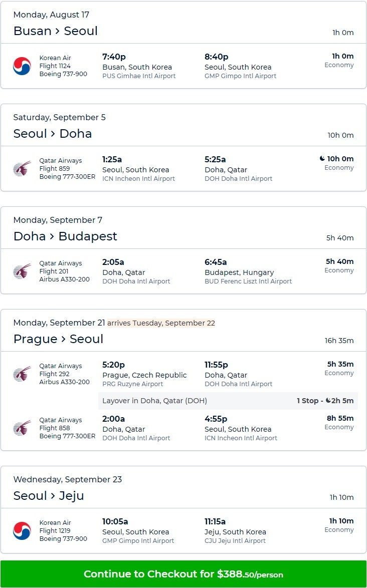The width and height of the screenshot is (367, 588).
Task: Click the overnight moon icon beside 10h 0m
Action: [x=322, y=159]
